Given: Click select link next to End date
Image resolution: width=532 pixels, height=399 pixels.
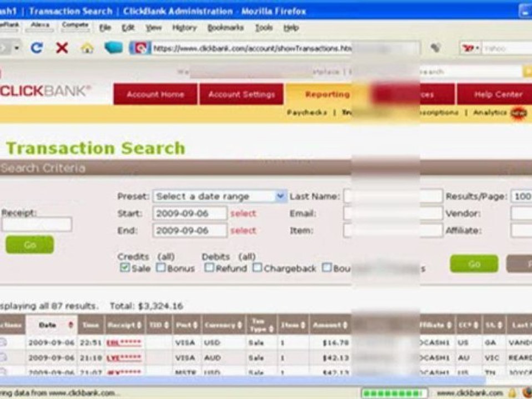Looking at the screenshot, I should point(243,231).
